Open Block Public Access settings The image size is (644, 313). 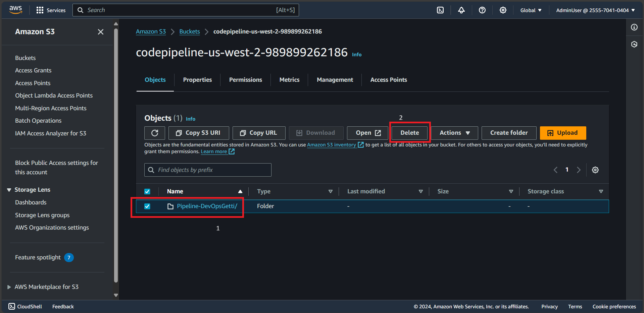(x=56, y=168)
